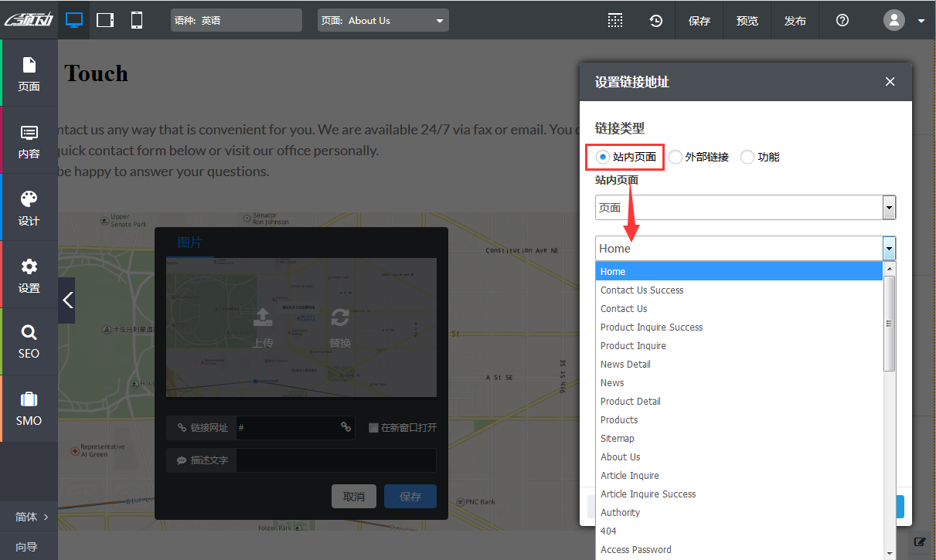Select the 外部链接 radio option
Viewport: 936px width, 560px height.
tap(676, 158)
